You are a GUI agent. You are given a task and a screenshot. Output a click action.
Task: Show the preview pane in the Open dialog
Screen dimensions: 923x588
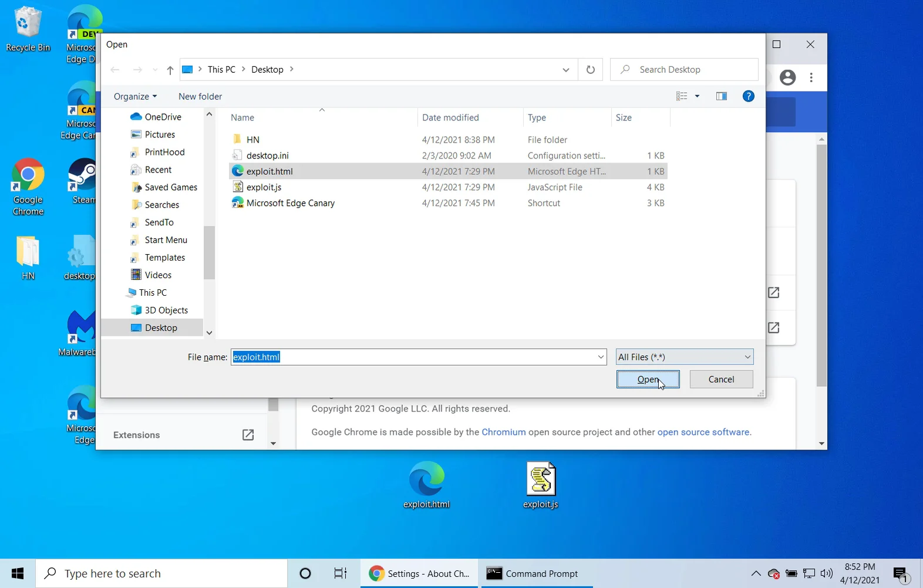pyautogui.click(x=722, y=96)
